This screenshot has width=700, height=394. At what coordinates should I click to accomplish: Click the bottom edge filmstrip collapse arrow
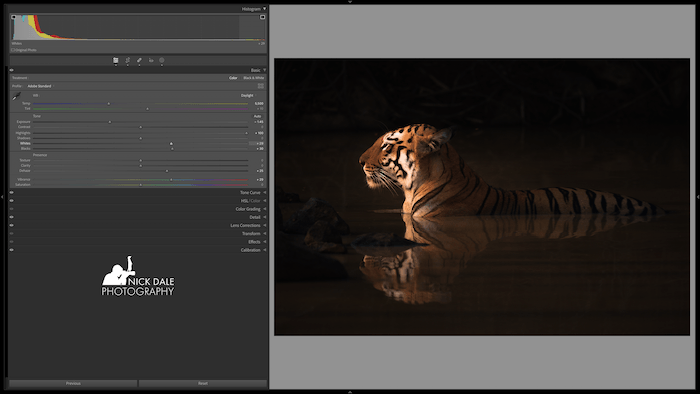[350, 392]
